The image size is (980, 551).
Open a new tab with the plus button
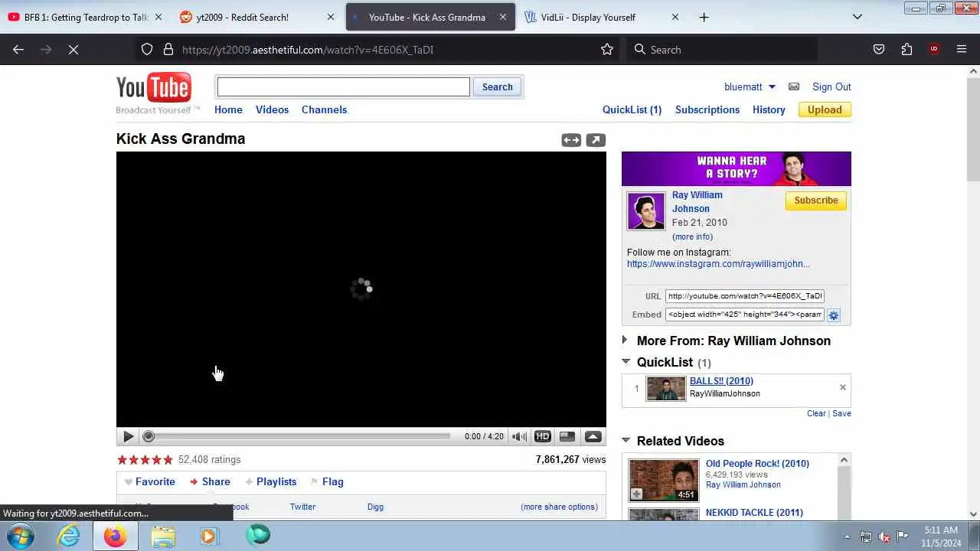tap(704, 17)
